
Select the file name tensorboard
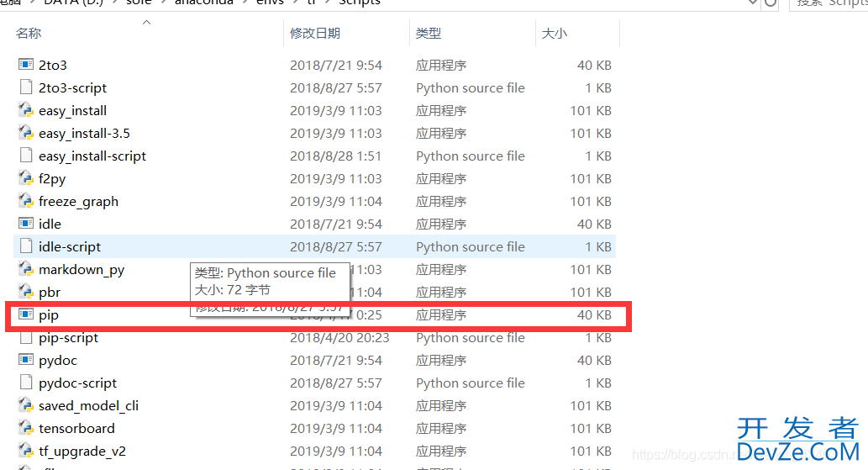click(x=77, y=429)
